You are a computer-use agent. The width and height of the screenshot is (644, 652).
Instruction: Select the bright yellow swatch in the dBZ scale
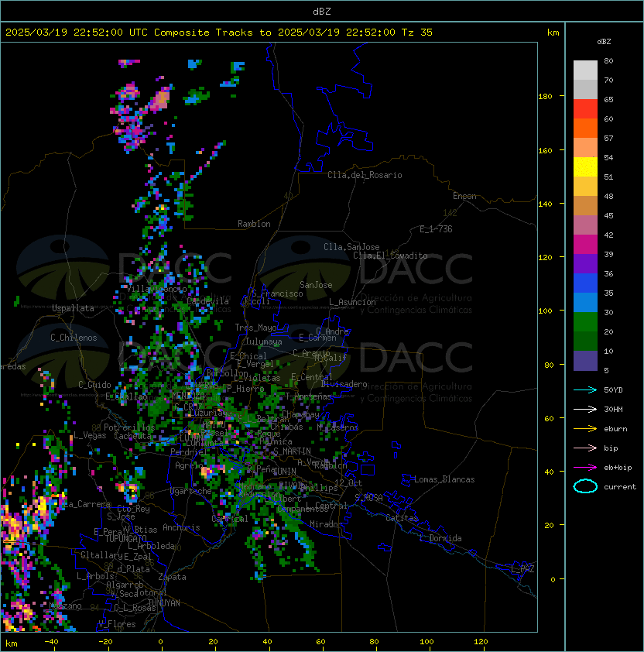coord(585,167)
